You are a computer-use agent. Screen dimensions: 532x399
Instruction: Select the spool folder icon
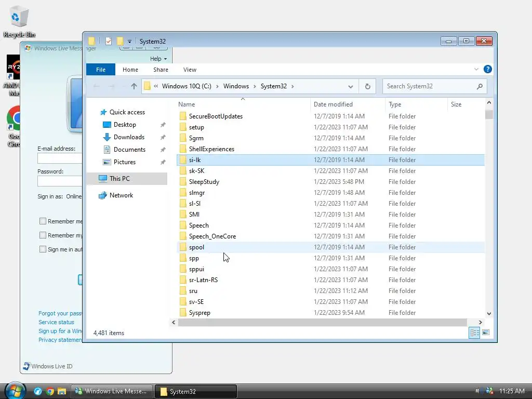183,247
